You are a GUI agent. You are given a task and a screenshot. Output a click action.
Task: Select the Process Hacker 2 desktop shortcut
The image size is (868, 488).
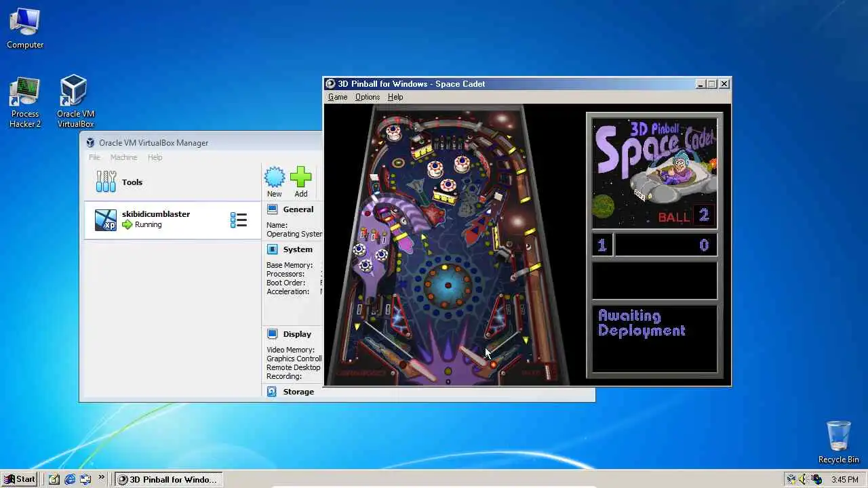(25, 102)
